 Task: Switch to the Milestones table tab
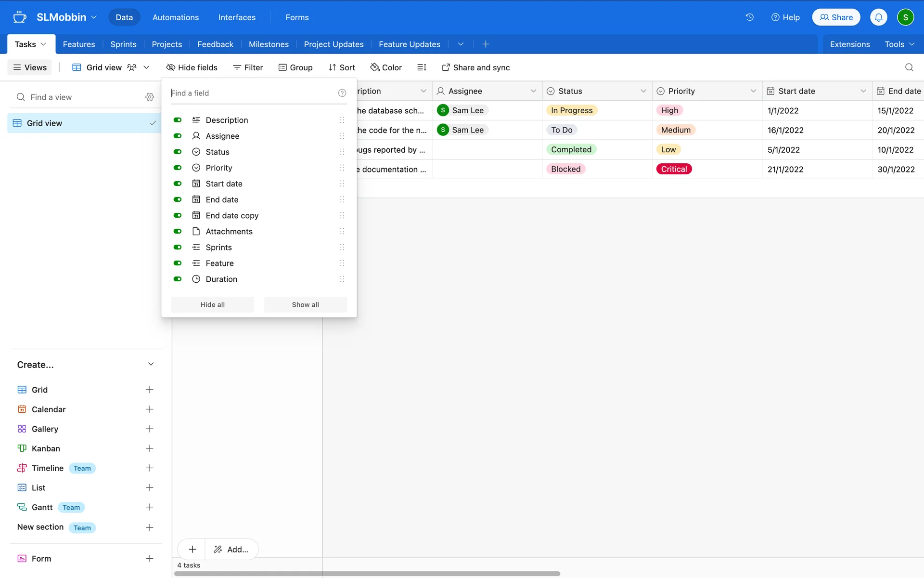[269, 44]
